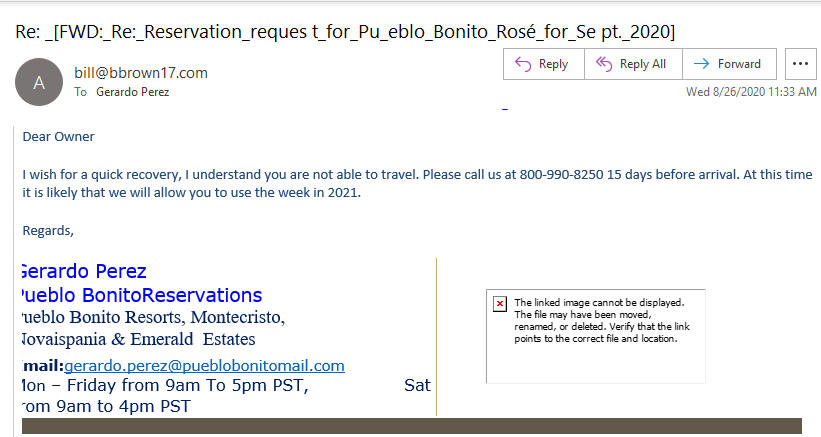Click the Mon – Friday office hours line
Viewport: 821px width, 437px height.
[165, 385]
